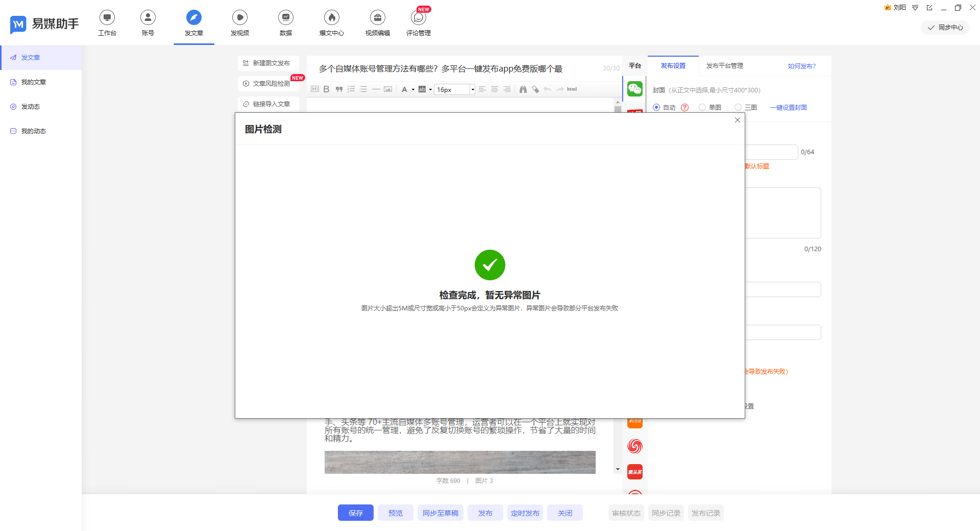Open find-and-replace binoculars icon
Screen dimensions: 980x531
point(523,89)
